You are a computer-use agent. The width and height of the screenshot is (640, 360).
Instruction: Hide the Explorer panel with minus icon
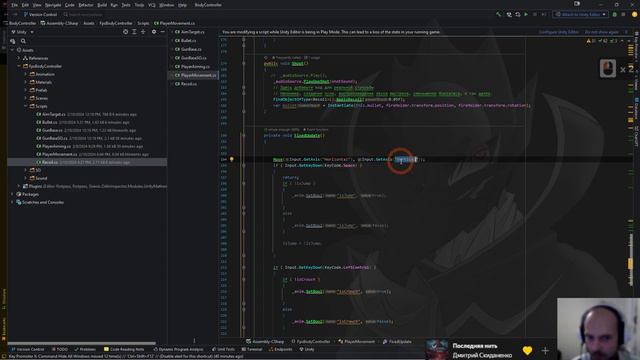pos(162,31)
